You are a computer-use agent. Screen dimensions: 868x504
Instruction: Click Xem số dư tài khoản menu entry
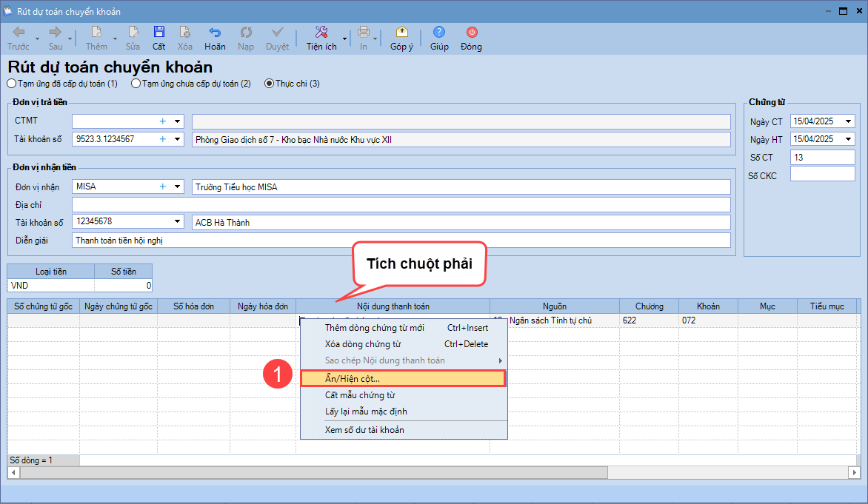[x=364, y=430]
